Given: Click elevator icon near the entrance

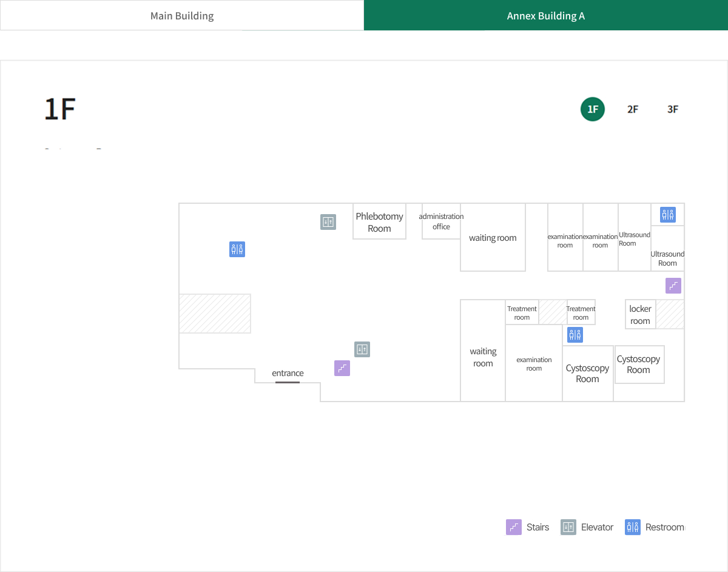Looking at the screenshot, I should [362, 349].
